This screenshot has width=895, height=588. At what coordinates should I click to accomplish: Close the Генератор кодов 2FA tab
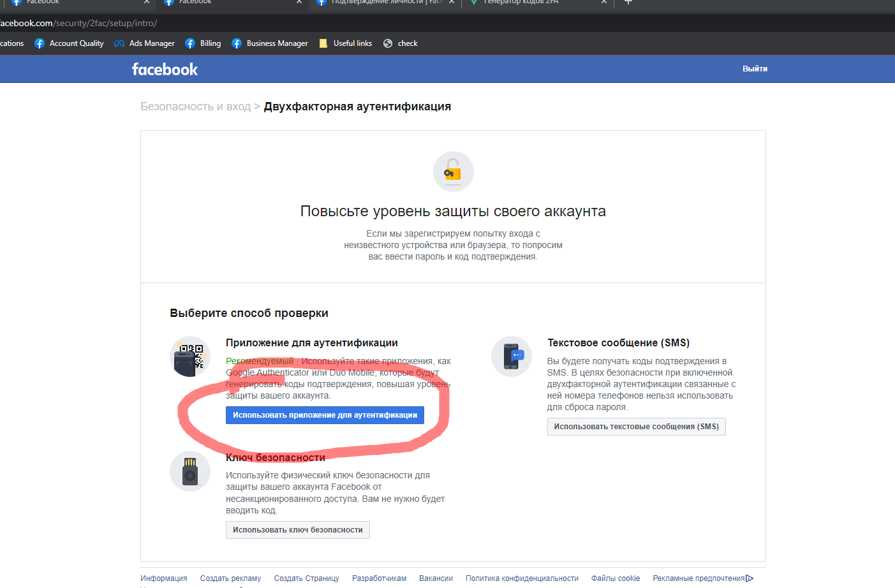click(x=603, y=2)
